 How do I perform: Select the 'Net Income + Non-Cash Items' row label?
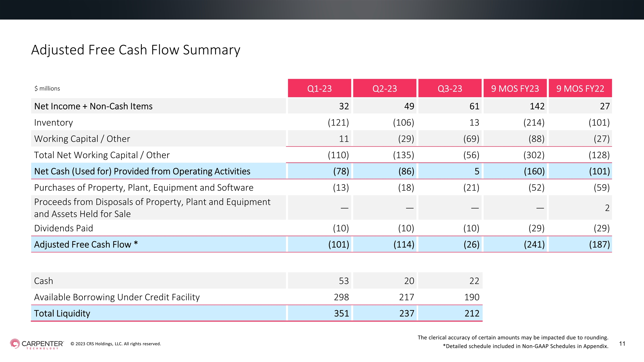point(93,106)
